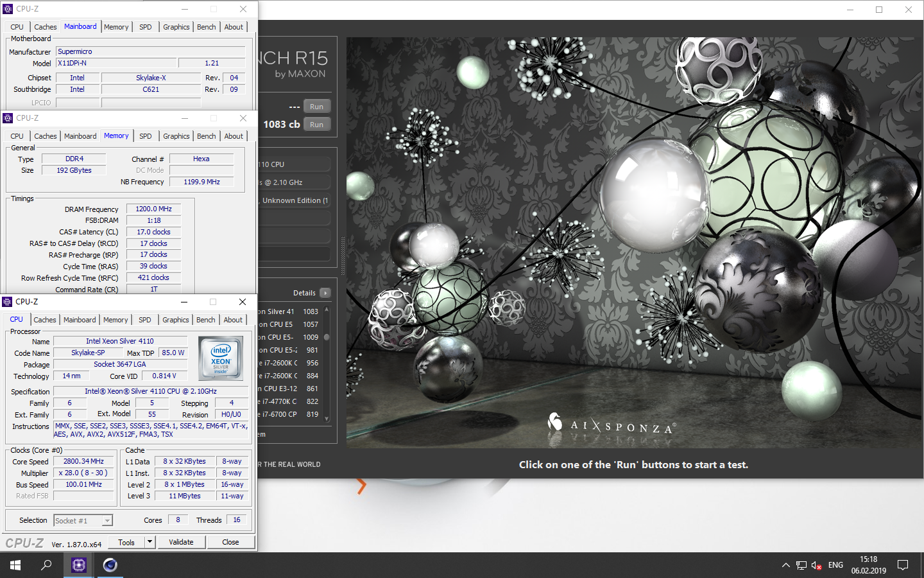Open the Tools dropdown arrow

pyautogui.click(x=150, y=542)
